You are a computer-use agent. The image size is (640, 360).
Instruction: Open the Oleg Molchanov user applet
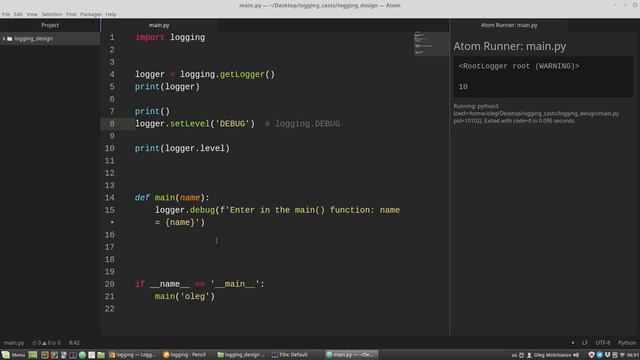549,355
